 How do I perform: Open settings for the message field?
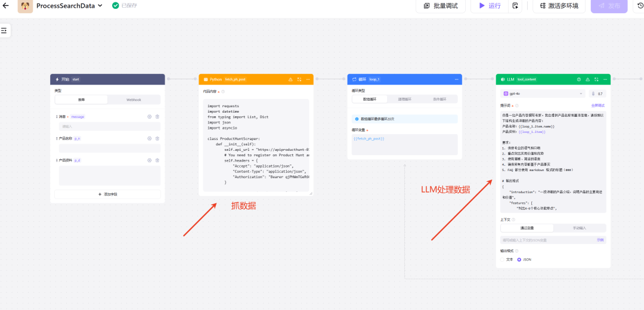(150, 117)
